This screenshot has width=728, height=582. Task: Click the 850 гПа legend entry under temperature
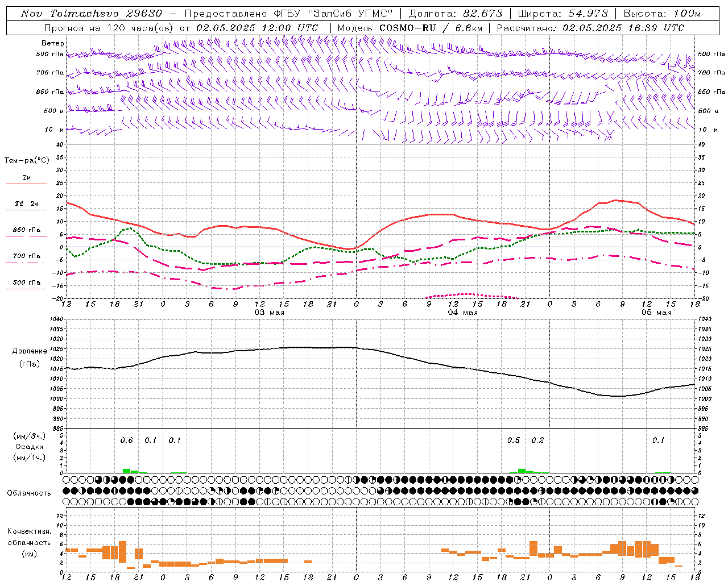[x=27, y=230]
